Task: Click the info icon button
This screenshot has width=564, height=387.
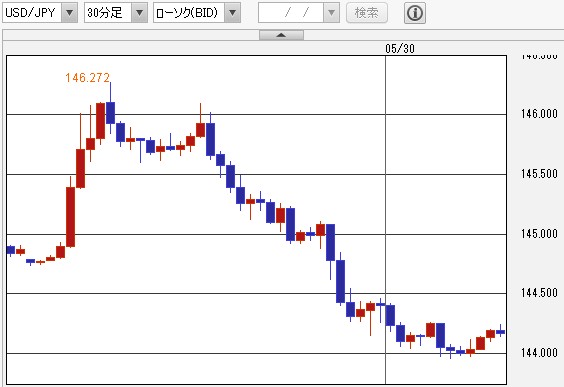Action: [415, 13]
